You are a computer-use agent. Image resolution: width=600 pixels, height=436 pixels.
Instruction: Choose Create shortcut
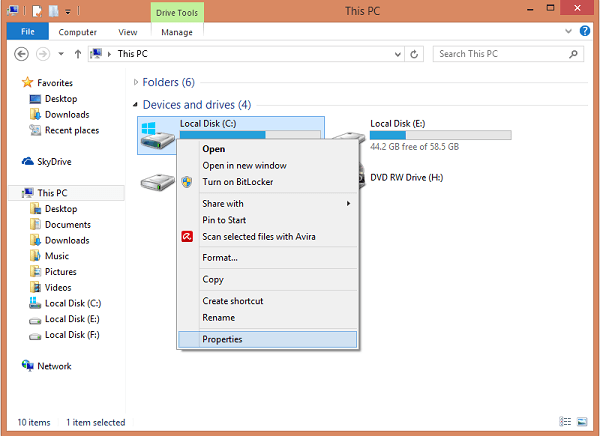point(267,301)
